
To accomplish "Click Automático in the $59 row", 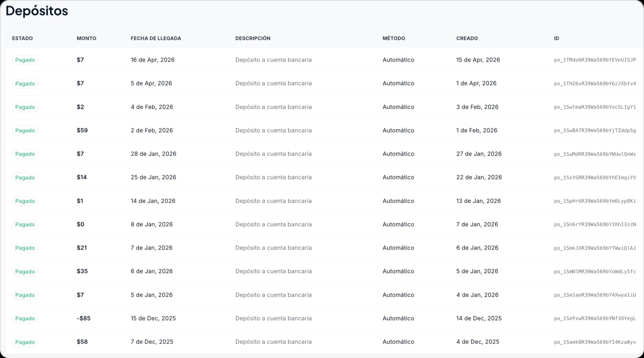I will pos(398,130).
